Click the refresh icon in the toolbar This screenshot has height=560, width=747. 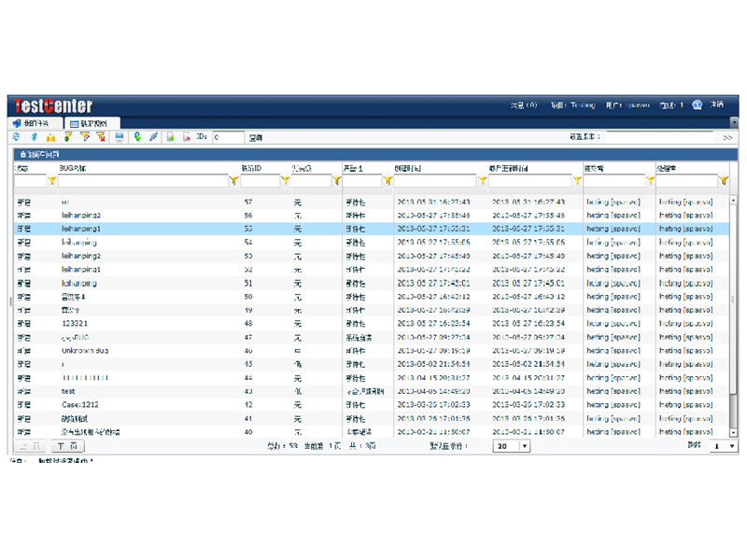(16, 137)
